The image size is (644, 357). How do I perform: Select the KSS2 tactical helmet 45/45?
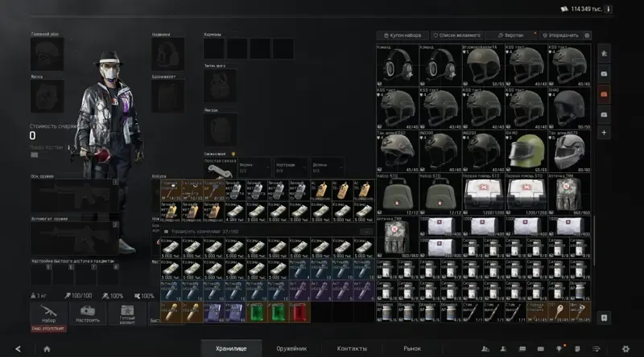coord(397,151)
